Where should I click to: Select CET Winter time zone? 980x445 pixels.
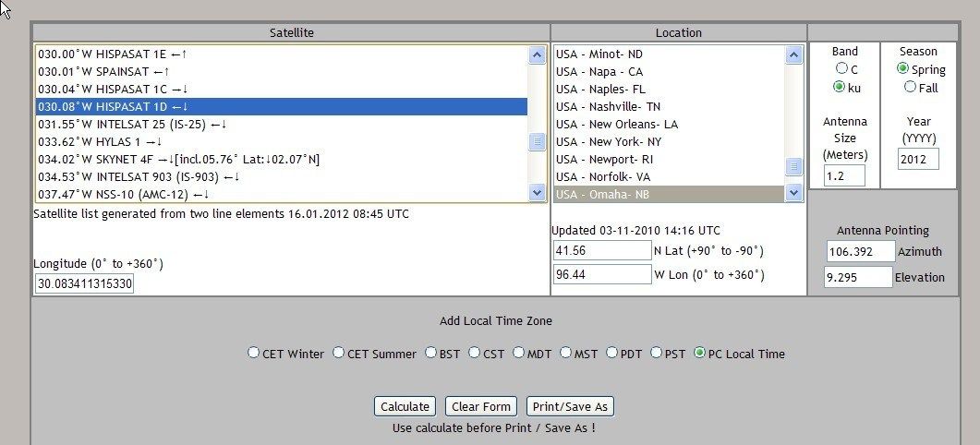tap(253, 353)
